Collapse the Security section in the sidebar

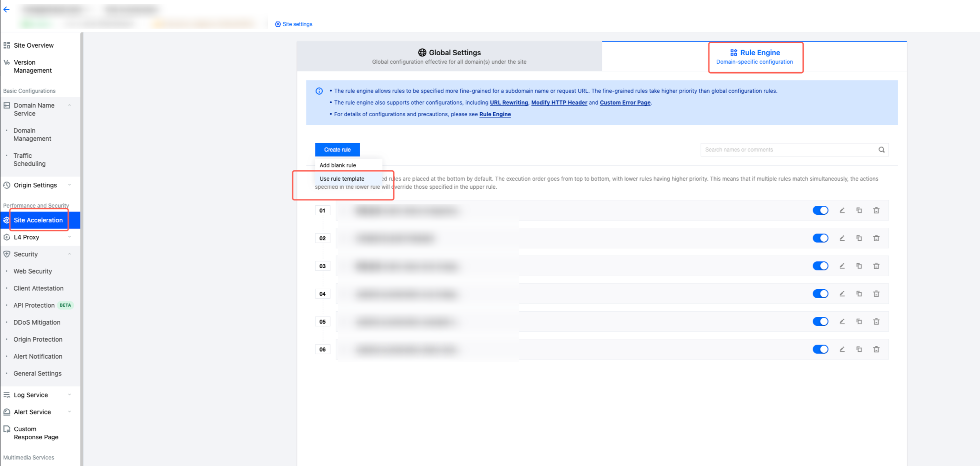tap(70, 254)
